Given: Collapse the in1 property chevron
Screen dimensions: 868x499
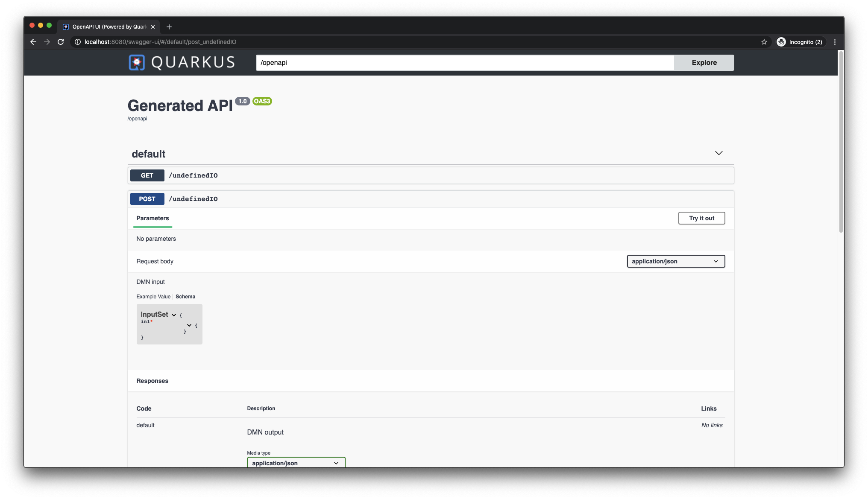Looking at the screenshot, I should tap(189, 325).
